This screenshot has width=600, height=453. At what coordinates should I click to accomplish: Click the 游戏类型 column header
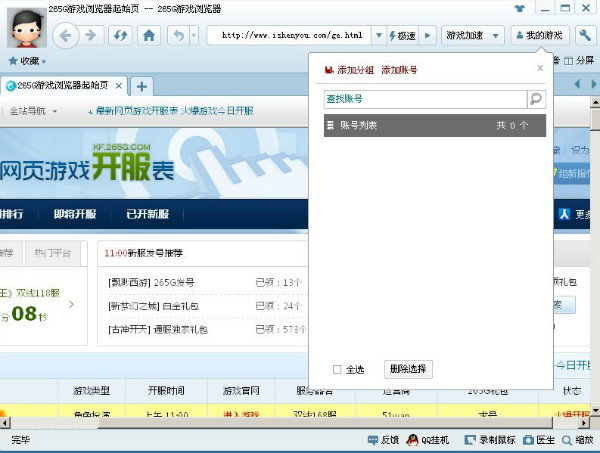point(91,391)
